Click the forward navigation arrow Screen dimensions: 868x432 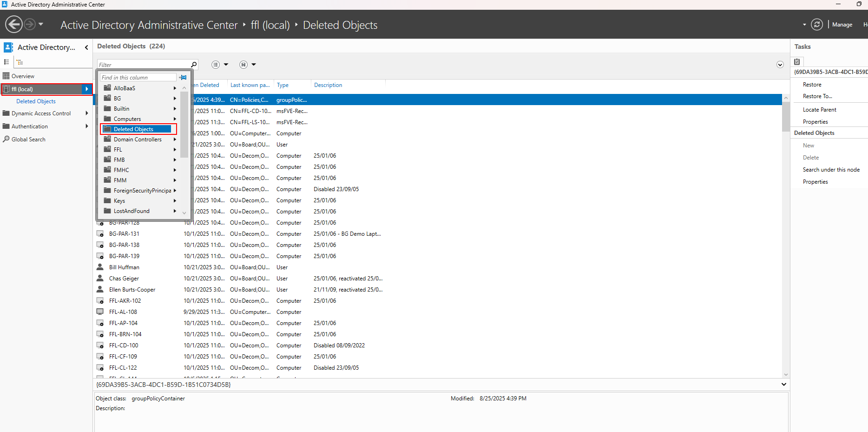pos(29,24)
